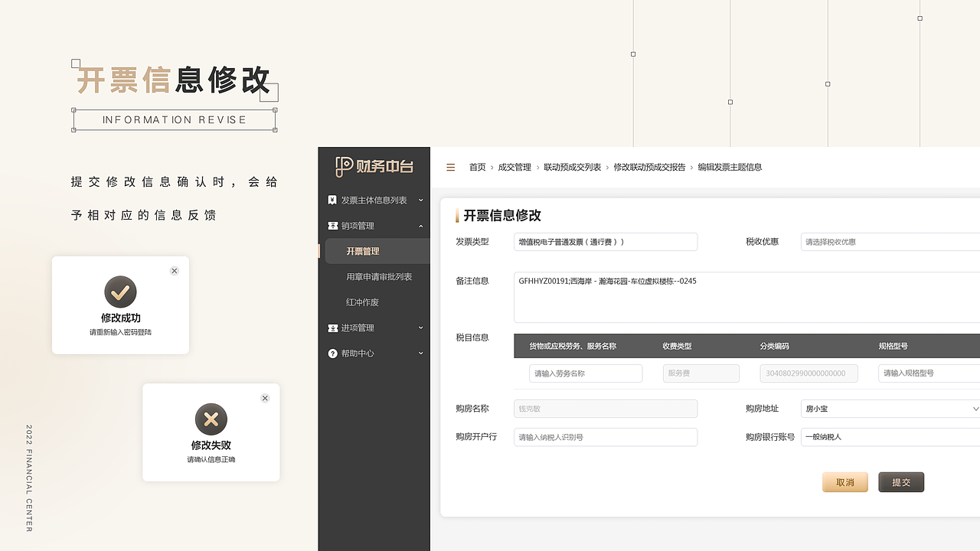Click the 请输入劳务名称 input
The width and height of the screenshot is (980, 551).
[586, 373]
